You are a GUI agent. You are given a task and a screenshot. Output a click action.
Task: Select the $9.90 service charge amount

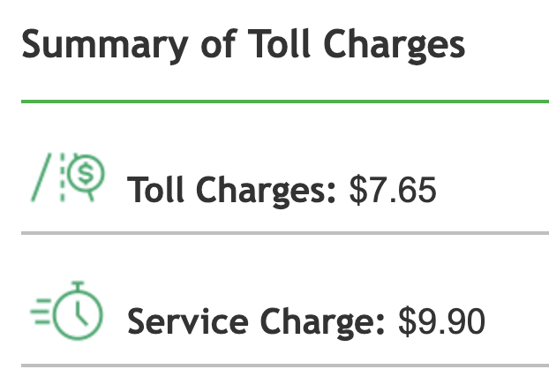click(441, 321)
